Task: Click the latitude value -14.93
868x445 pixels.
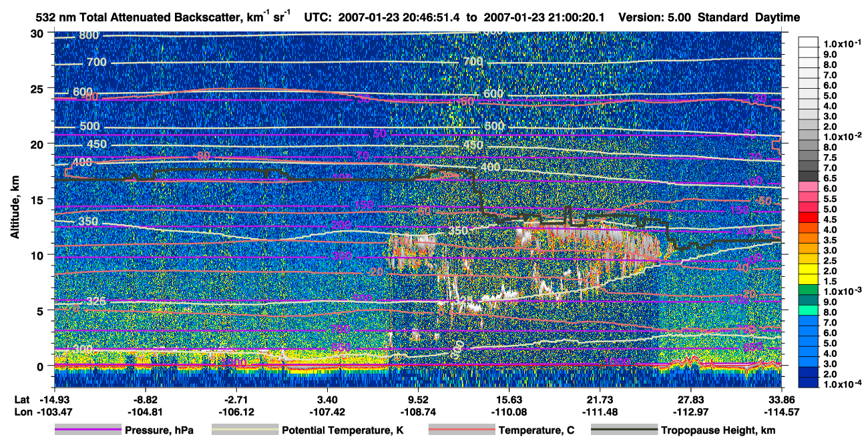Action: [x=54, y=399]
